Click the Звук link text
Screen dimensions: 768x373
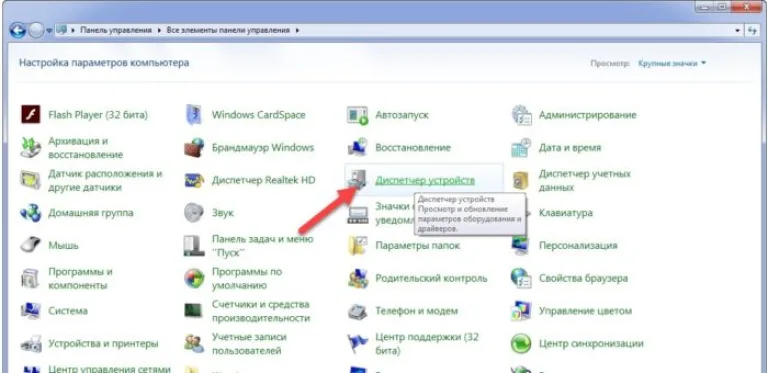click(x=223, y=213)
